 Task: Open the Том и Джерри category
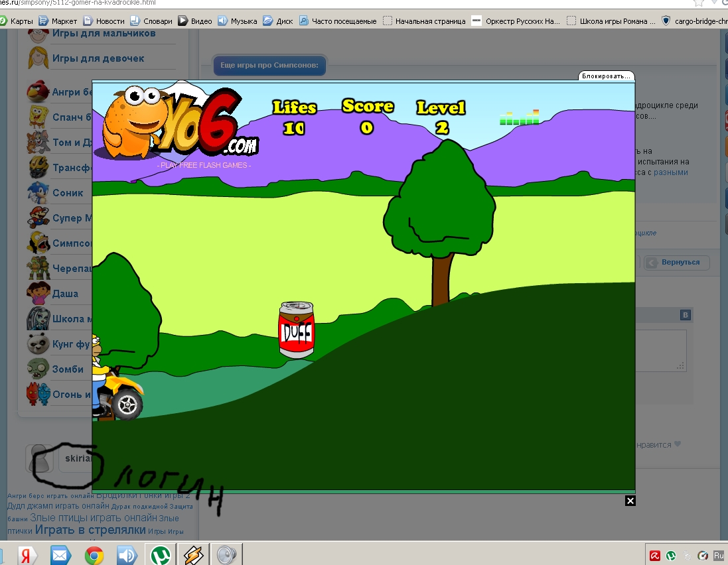pos(72,143)
